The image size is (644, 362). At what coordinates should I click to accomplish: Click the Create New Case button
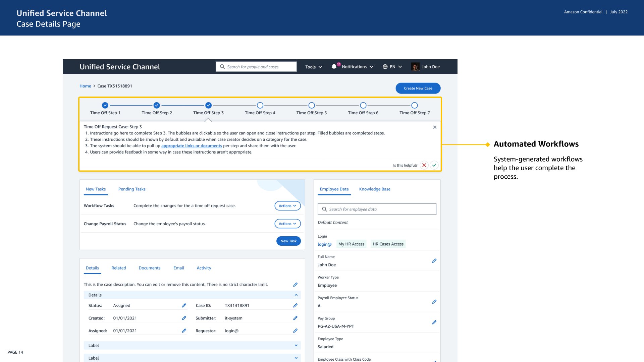[418, 88]
